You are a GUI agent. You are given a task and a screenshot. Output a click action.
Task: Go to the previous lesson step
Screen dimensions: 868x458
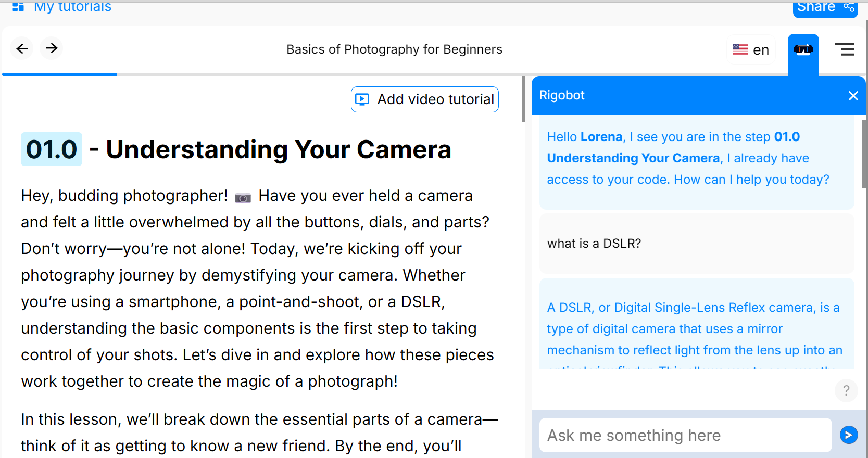(22, 49)
